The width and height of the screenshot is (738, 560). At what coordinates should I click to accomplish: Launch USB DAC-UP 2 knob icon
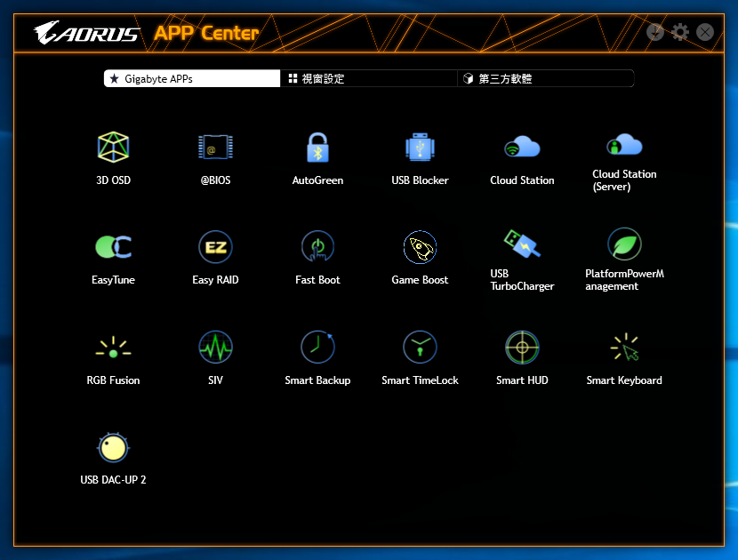click(x=113, y=447)
